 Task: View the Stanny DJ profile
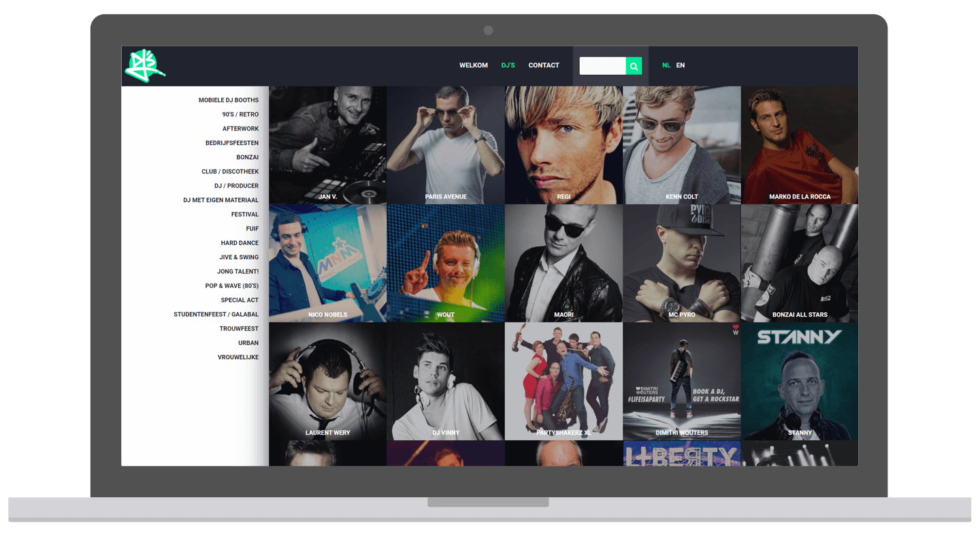800,381
